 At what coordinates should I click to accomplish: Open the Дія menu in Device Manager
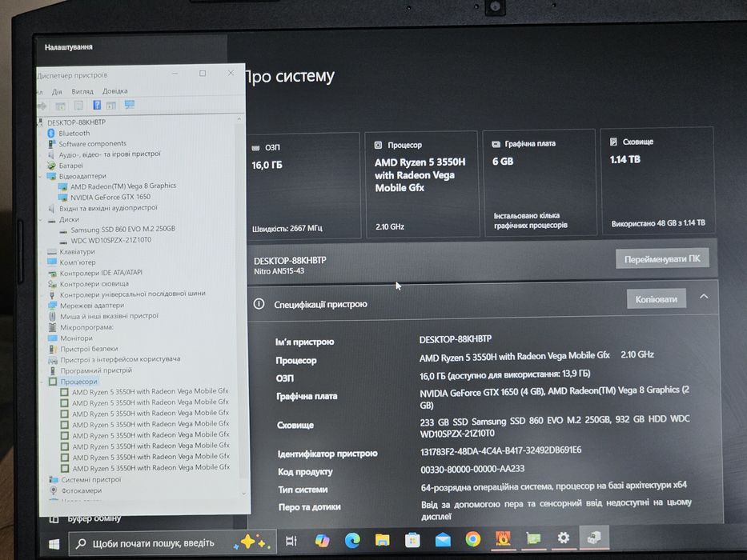(x=57, y=91)
